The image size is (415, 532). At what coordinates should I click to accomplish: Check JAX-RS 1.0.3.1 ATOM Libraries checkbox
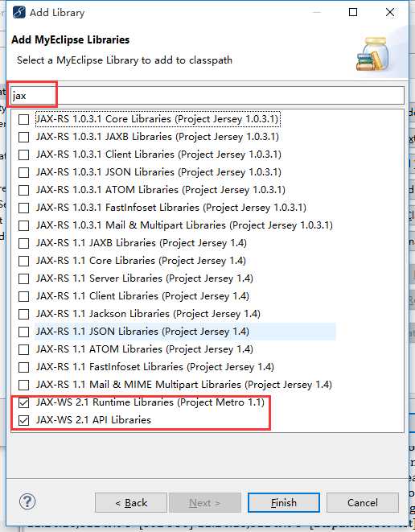click(x=24, y=190)
